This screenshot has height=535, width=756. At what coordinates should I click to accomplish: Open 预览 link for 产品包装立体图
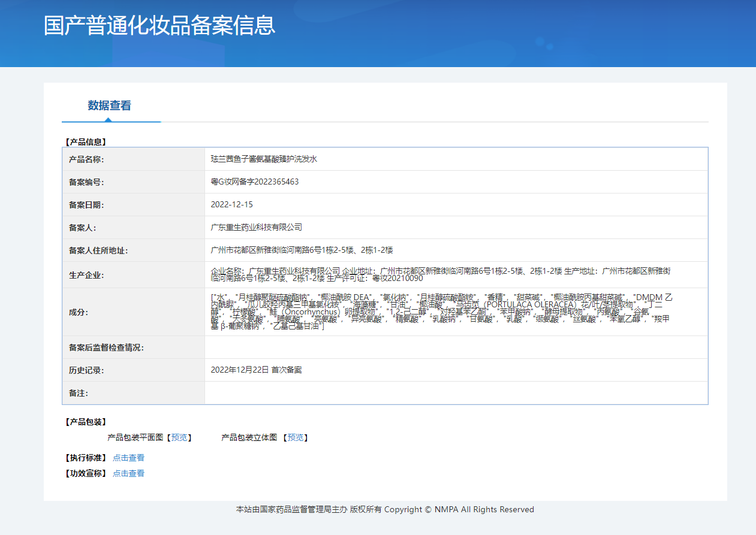pos(295,438)
